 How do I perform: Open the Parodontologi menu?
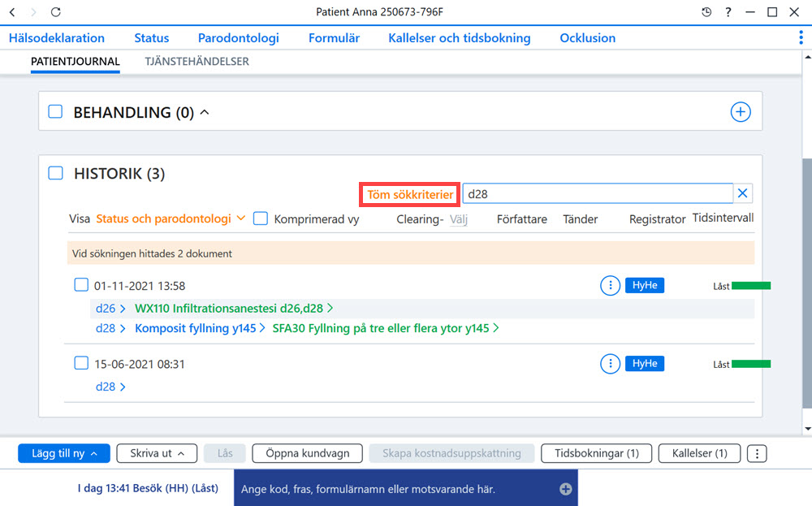tap(238, 38)
